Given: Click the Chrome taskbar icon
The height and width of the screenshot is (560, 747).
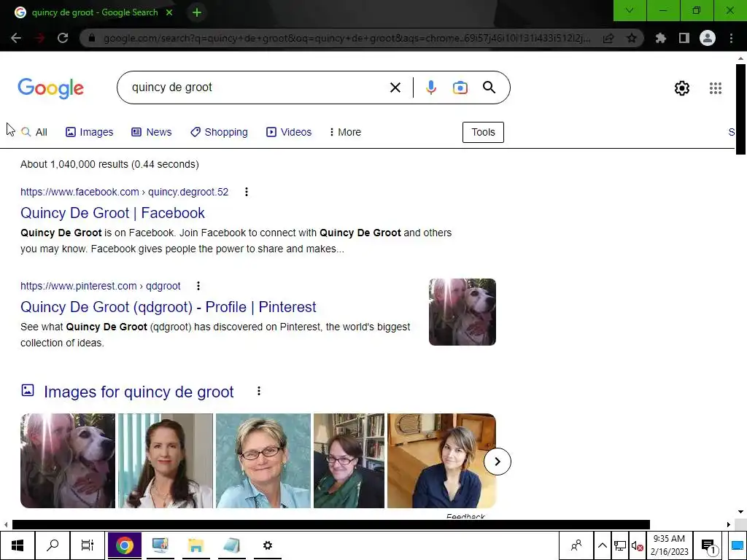Looking at the screenshot, I should point(124,545).
